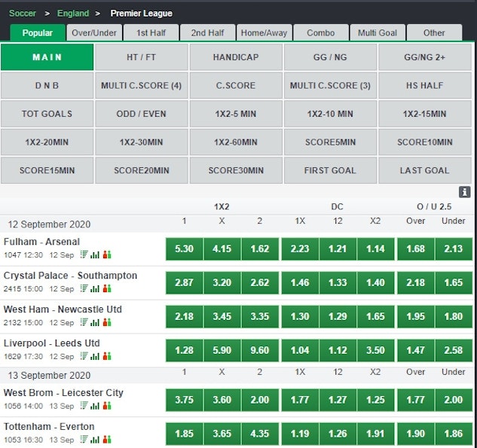Screen dimensions: 477x448
Task: Select the HT / FT market
Action: (142, 57)
